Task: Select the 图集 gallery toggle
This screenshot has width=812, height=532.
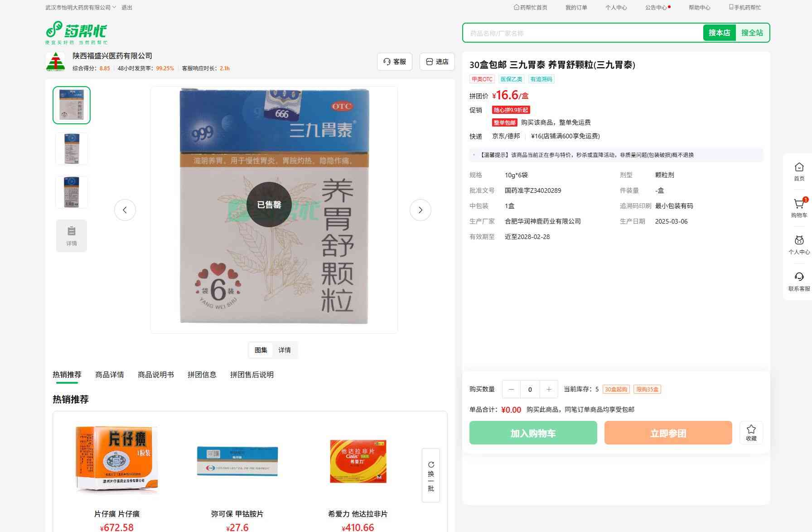Action: pos(261,350)
